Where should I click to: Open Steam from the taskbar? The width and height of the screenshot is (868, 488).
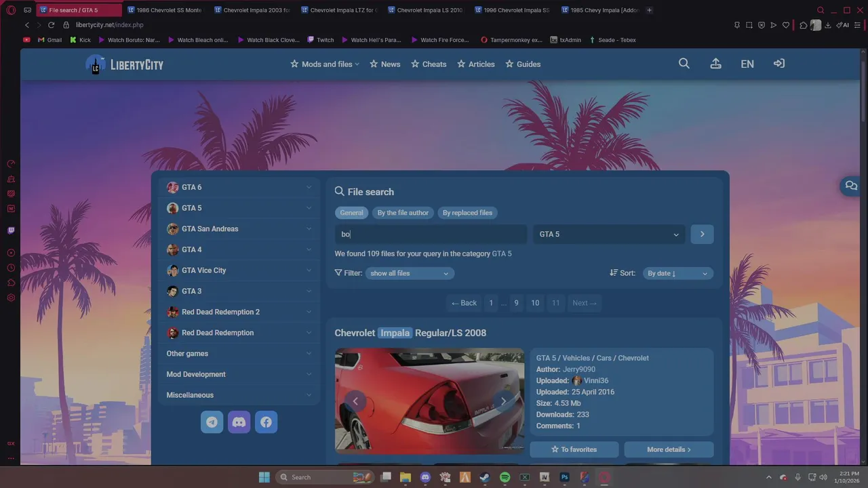[485, 477]
